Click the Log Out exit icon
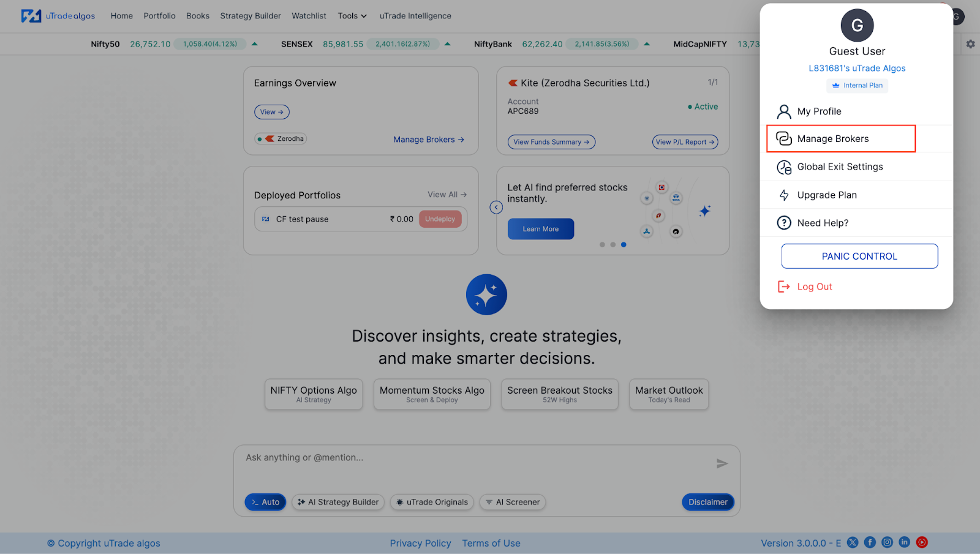Image resolution: width=980 pixels, height=554 pixels. coord(783,286)
